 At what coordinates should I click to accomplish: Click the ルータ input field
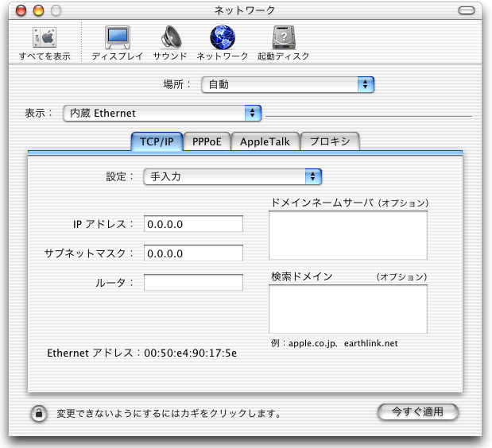(193, 283)
